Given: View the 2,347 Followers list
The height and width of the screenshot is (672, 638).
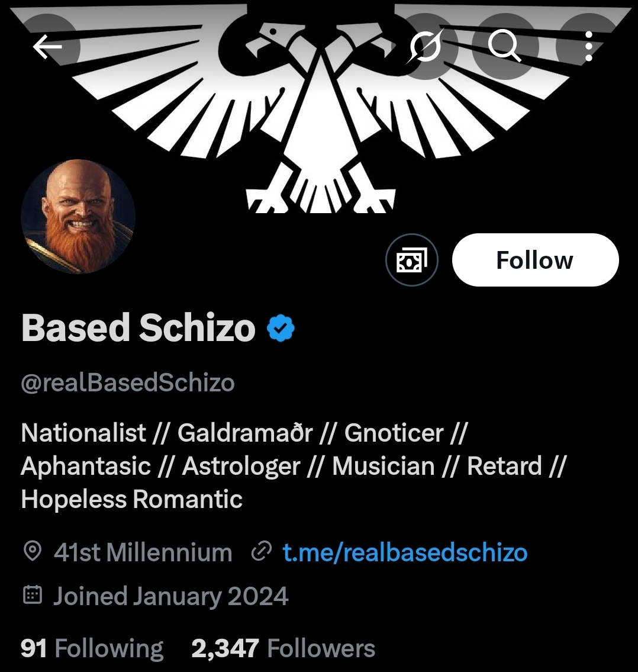Looking at the screenshot, I should tap(283, 648).
